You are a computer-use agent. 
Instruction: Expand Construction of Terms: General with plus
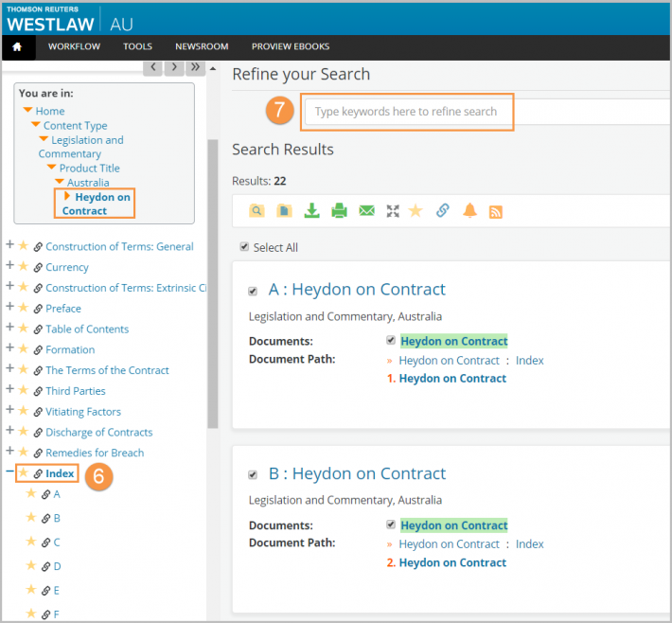(9, 245)
